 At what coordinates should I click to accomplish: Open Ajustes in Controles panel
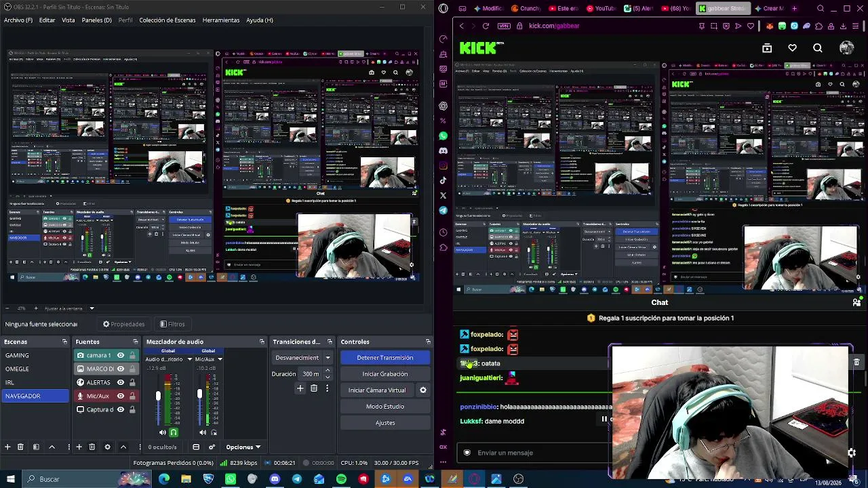[385, 423]
